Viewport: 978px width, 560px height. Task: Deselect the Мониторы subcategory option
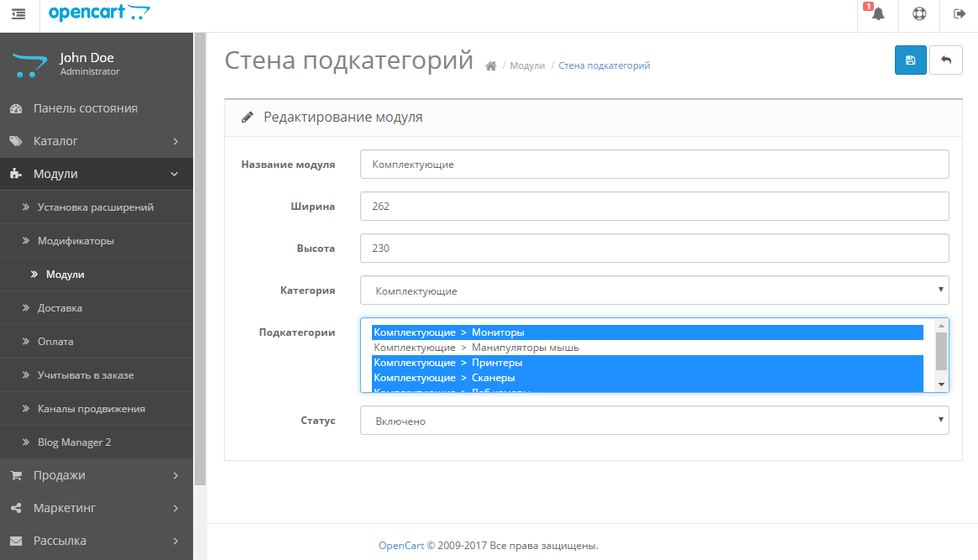448,332
